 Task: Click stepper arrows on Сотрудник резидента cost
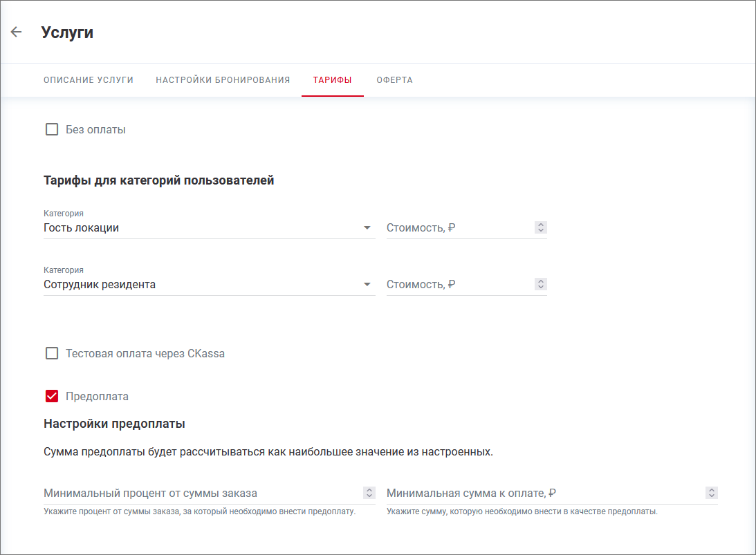point(541,284)
